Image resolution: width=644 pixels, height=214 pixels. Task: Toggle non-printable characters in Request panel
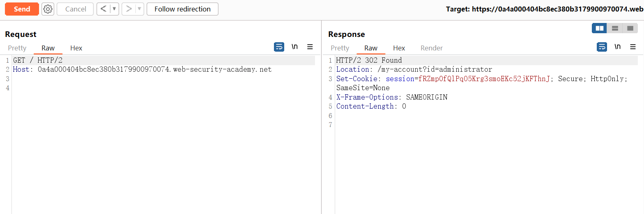pyautogui.click(x=294, y=47)
